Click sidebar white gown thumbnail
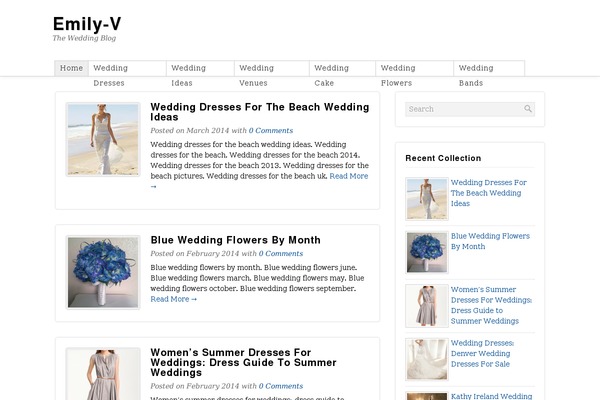 (x=427, y=359)
